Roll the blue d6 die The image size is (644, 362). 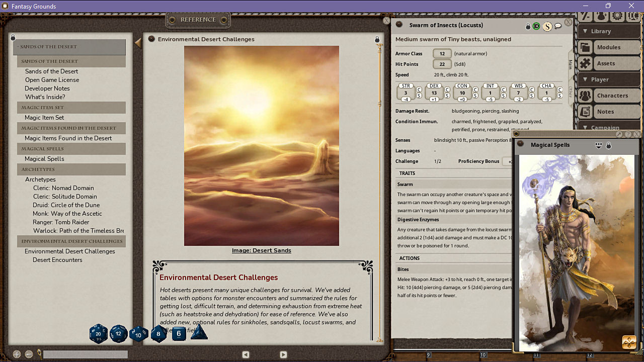coord(178,333)
